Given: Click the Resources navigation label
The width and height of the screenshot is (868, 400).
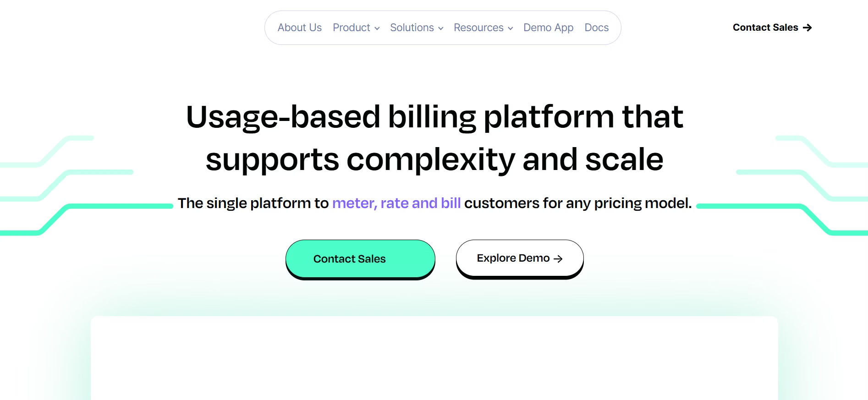Looking at the screenshot, I should coord(478,27).
